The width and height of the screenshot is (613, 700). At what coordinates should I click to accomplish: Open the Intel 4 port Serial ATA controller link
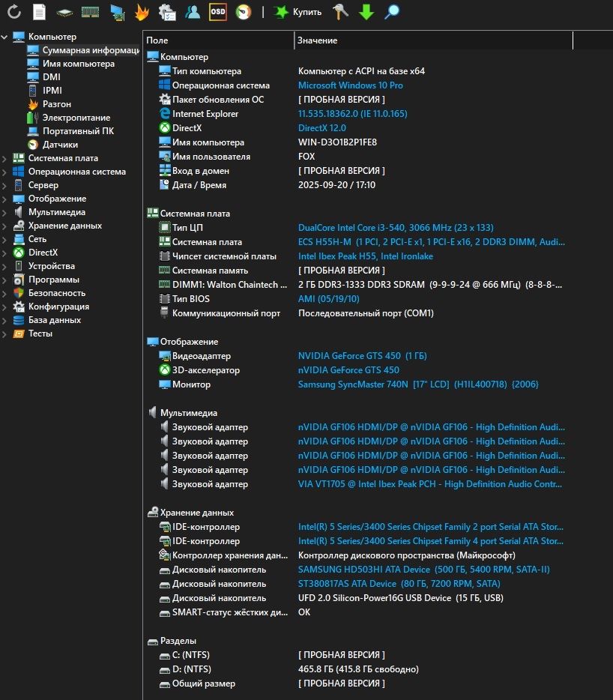tap(431, 541)
